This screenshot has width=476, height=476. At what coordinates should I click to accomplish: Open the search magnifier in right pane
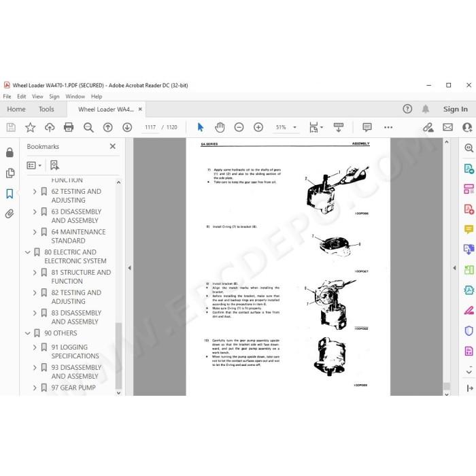469,148
